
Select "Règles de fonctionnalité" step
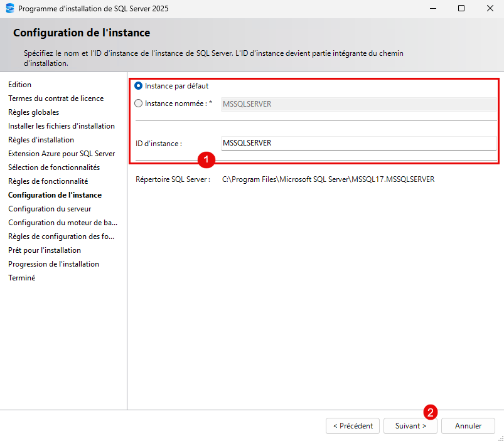click(48, 181)
